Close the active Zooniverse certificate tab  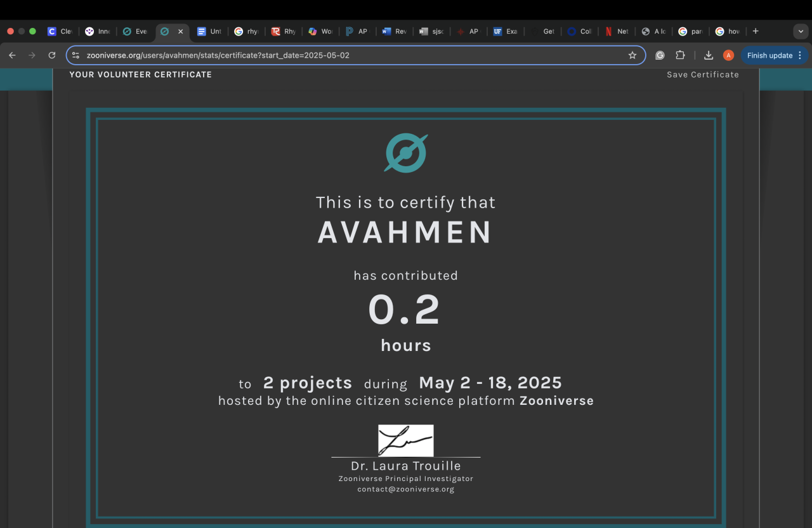(180, 31)
